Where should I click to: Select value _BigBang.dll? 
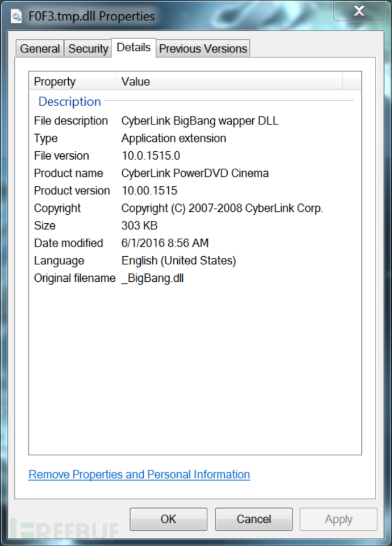point(152,278)
